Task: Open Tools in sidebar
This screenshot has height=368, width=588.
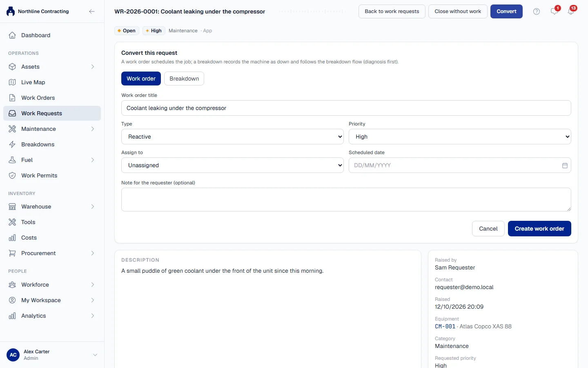Action: point(52,222)
